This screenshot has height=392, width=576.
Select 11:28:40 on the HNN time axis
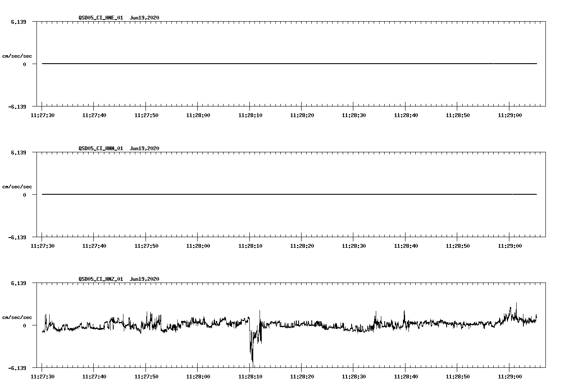406,246
